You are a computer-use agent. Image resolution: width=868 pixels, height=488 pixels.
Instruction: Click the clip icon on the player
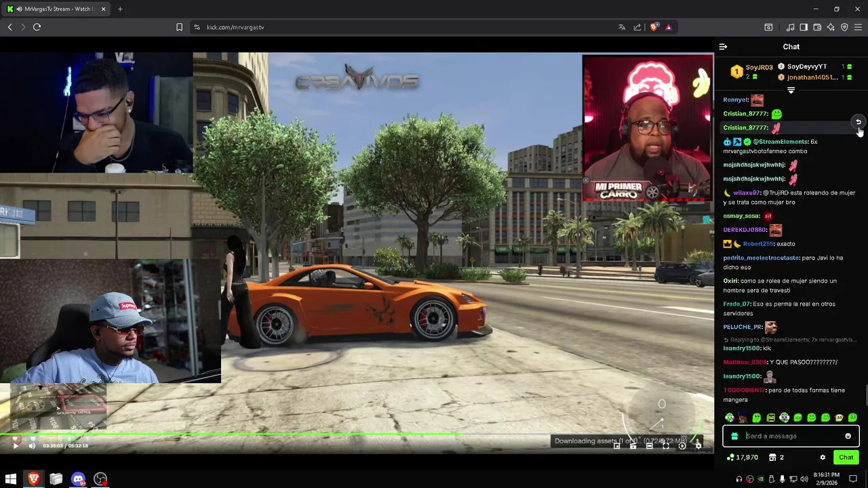pos(633,446)
